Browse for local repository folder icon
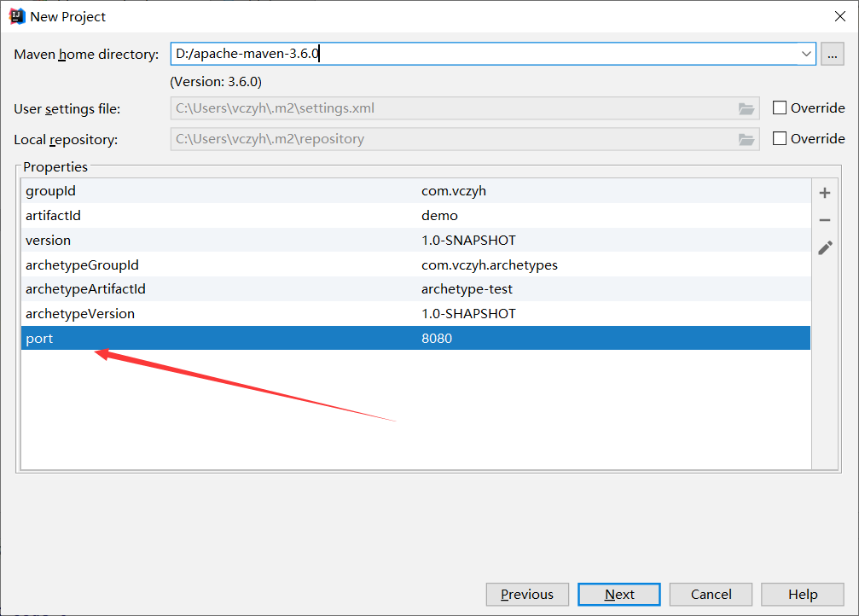The height and width of the screenshot is (616, 859). 746,139
